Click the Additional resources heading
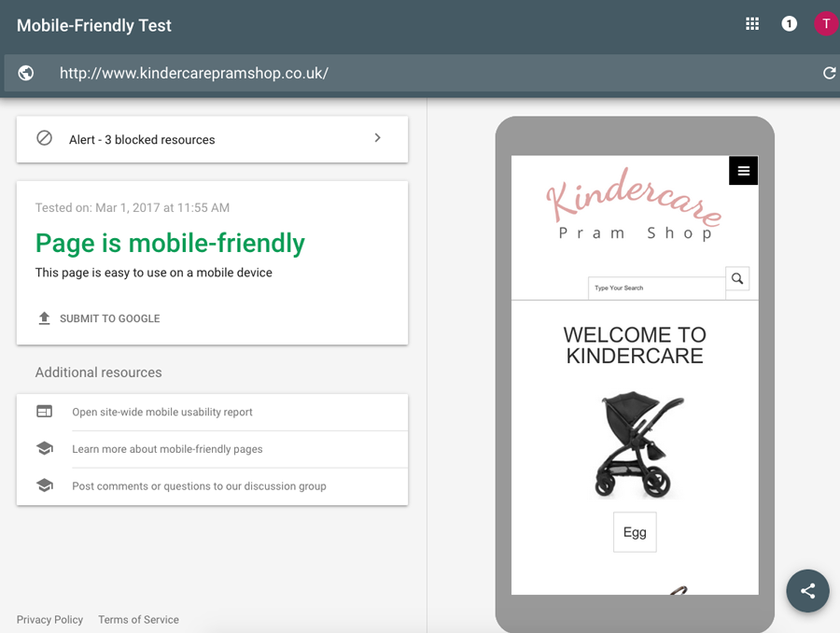 click(99, 373)
